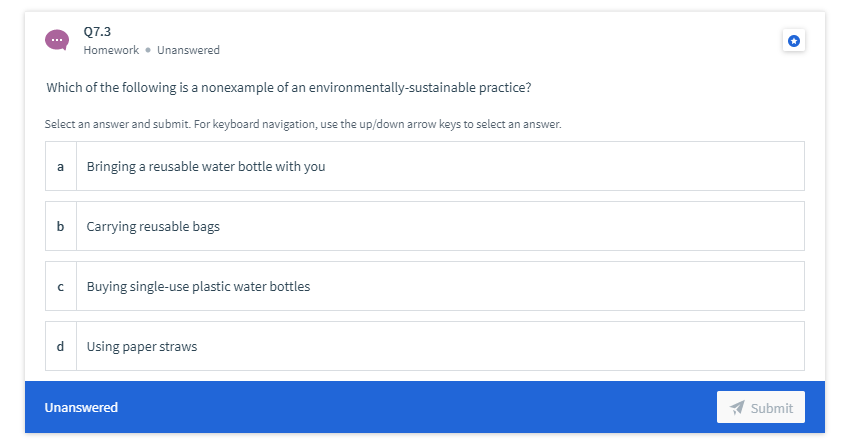Click the purple speech bubble question icon
This screenshot has height=440, width=852.
coord(57,40)
